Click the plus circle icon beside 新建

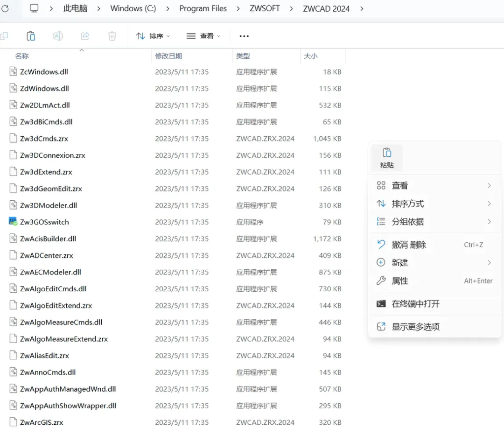[381, 262]
